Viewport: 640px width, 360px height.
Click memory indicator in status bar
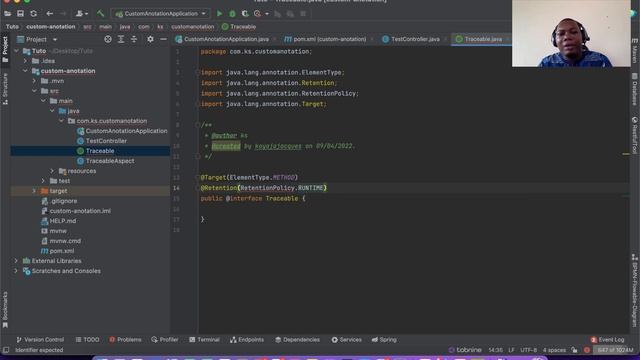point(615,350)
